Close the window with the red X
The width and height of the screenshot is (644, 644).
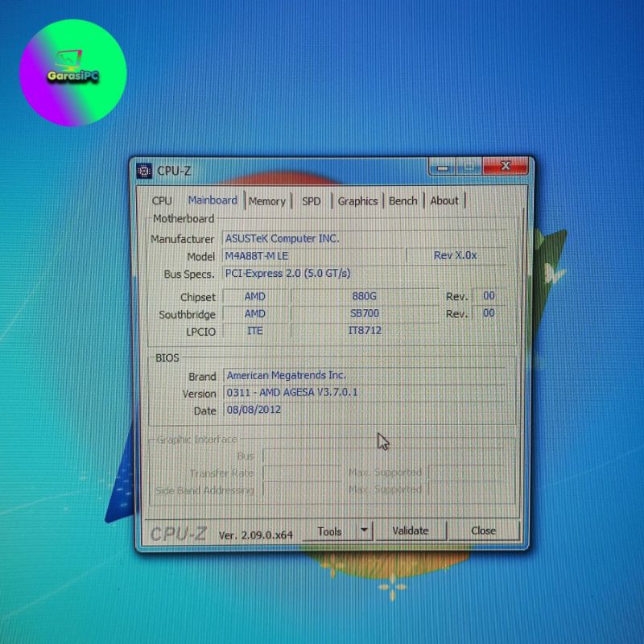click(505, 167)
